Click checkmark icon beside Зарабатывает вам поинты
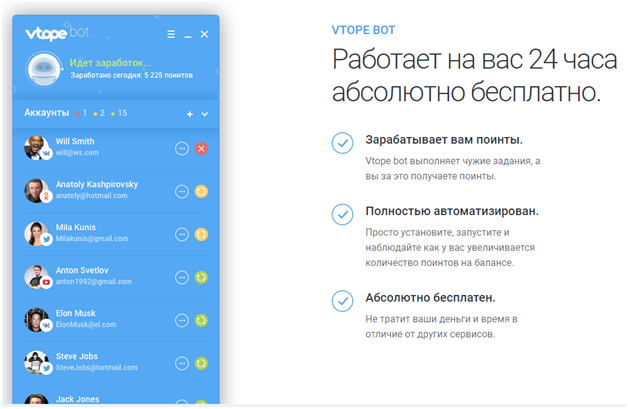The width and height of the screenshot is (628, 409). (x=342, y=143)
